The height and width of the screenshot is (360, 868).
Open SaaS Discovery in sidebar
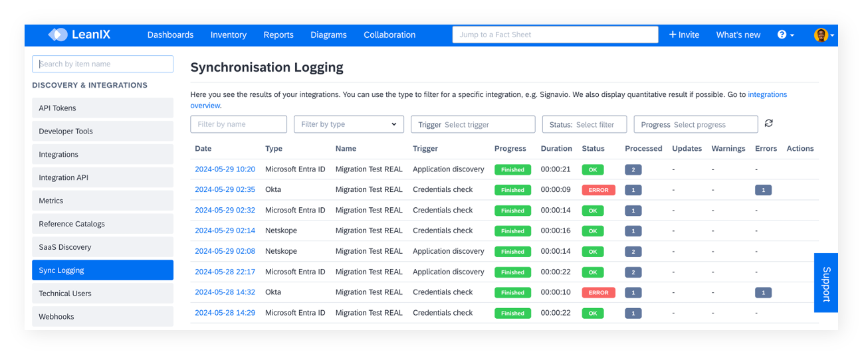click(x=102, y=247)
